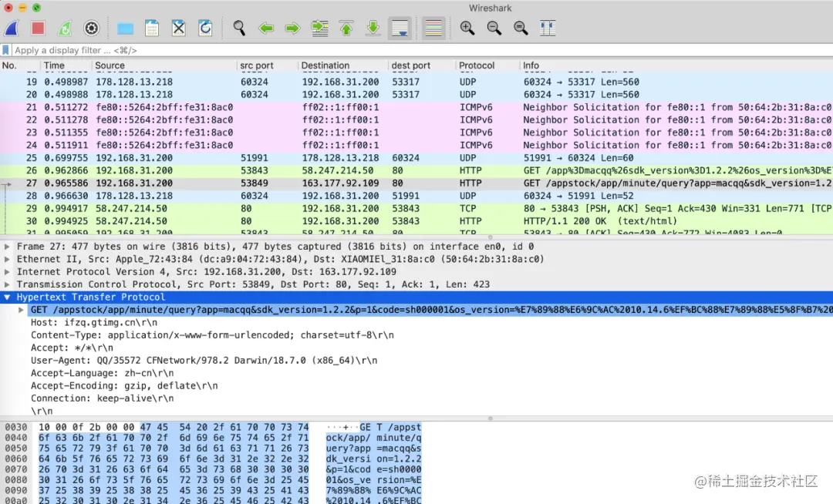Expand the GET /appstock request line
This screenshot has width=833, height=504.
21,310
